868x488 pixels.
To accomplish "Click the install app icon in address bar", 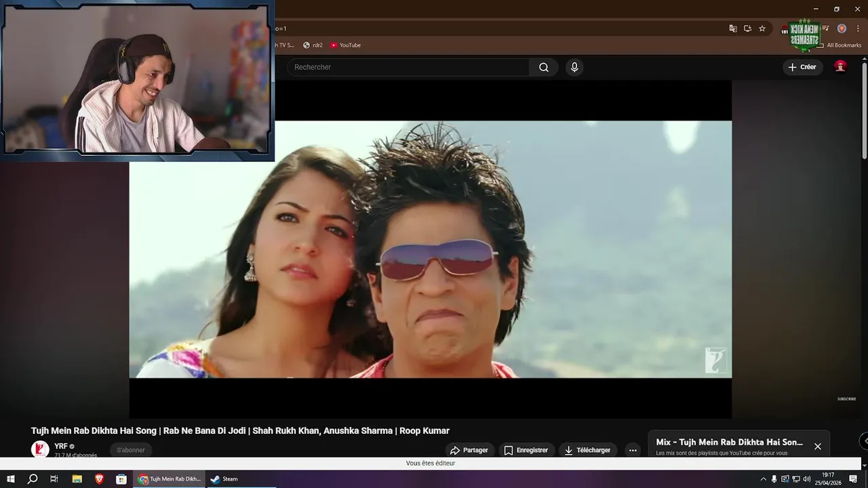I will (x=747, y=28).
